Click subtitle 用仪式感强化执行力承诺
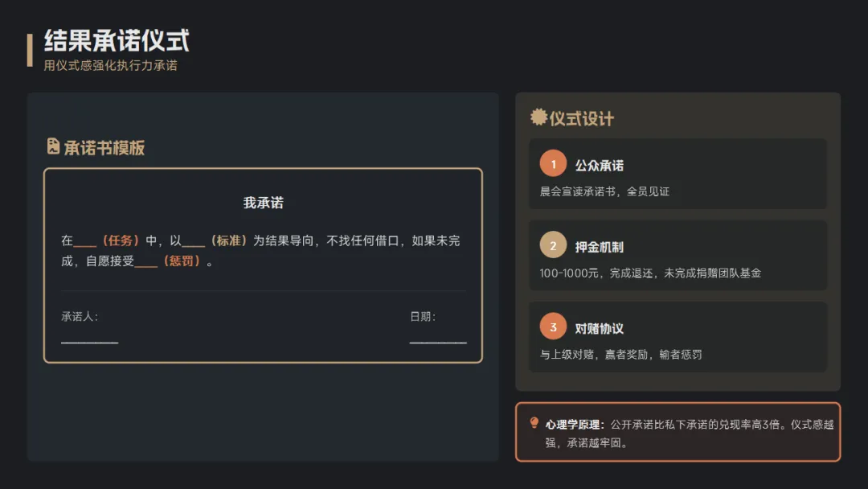 click(110, 66)
